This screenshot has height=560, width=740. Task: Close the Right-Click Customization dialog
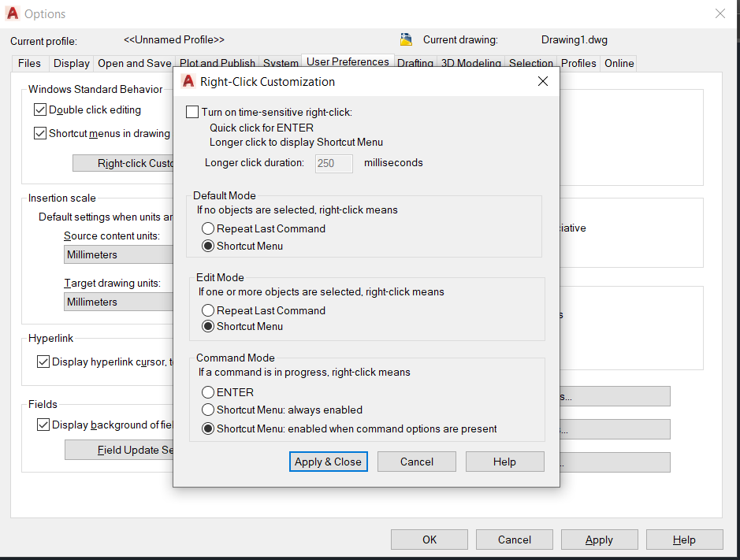[543, 81]
